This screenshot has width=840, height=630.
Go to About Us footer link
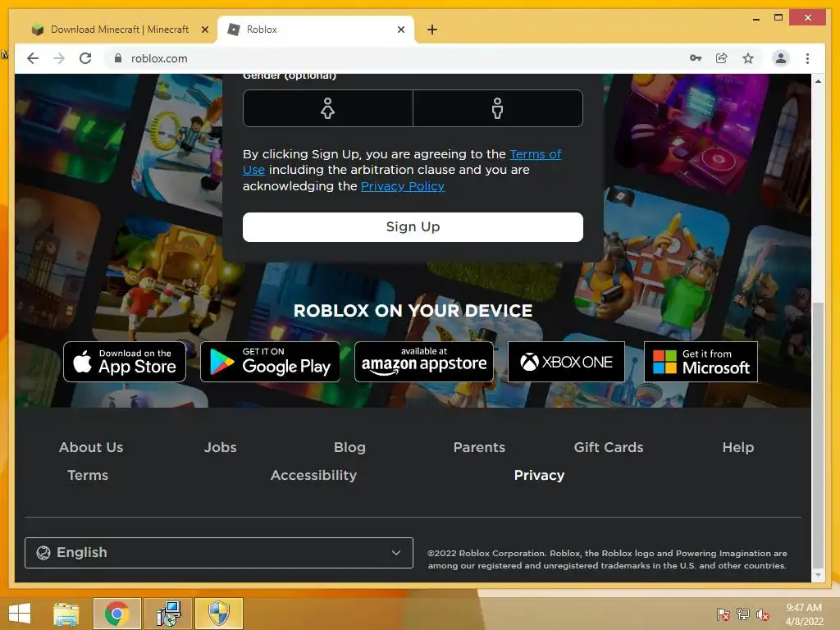pos(91,447)
